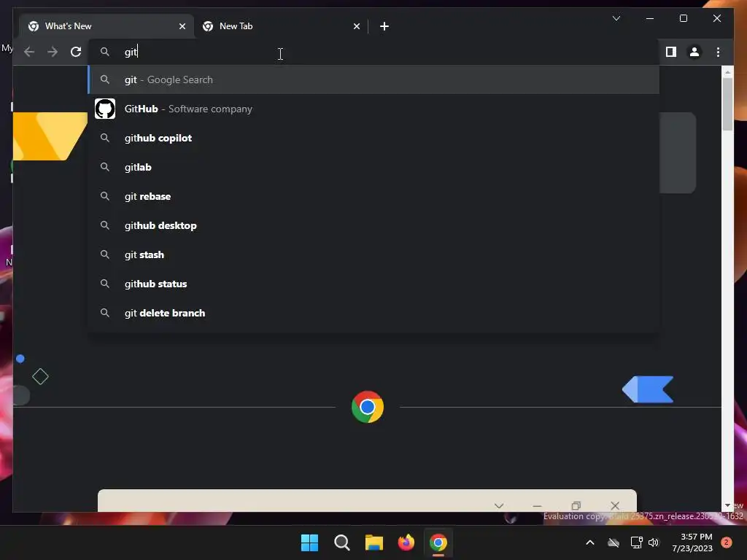Click the scrollbar up arrow
Viewport: 747px width, 560px height.
727,72
